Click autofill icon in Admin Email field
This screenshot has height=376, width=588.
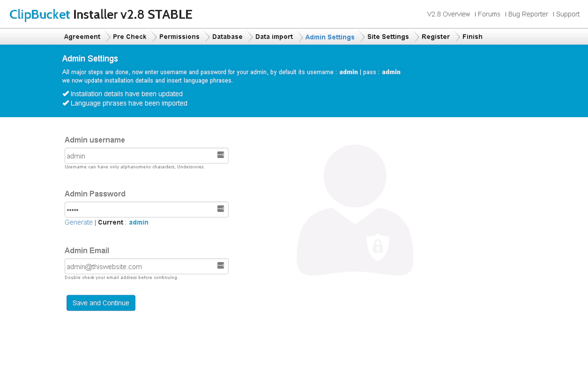[x=221, y=266]
